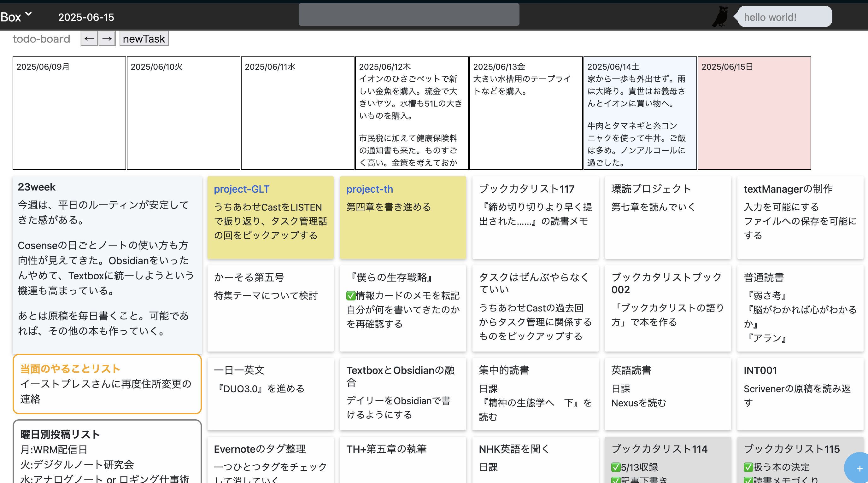Go to next week with right arrow
Image resolution: width=868 pixels, height=483 pixels.
point(107,39)
